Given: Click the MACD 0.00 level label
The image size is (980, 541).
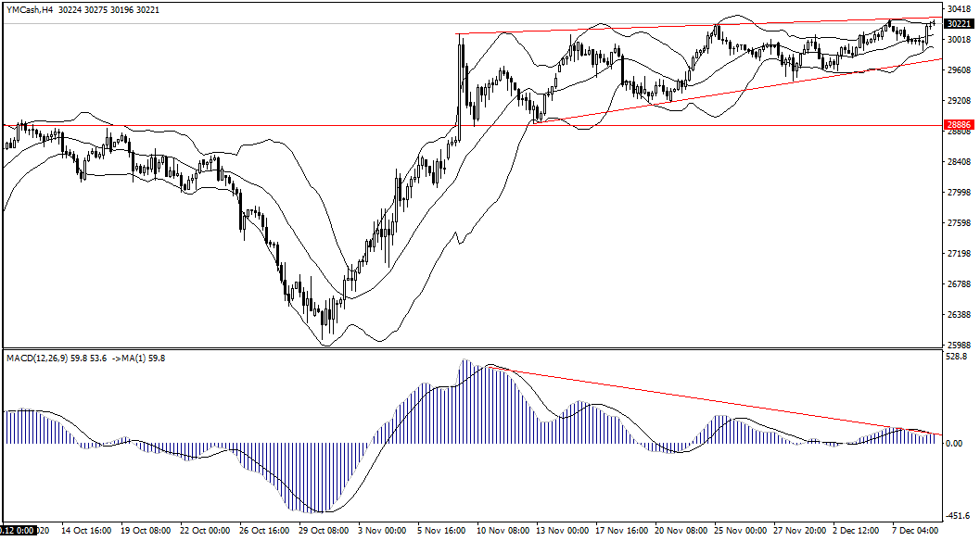Looking at the screenshot, I should click(x=954, y=444).
